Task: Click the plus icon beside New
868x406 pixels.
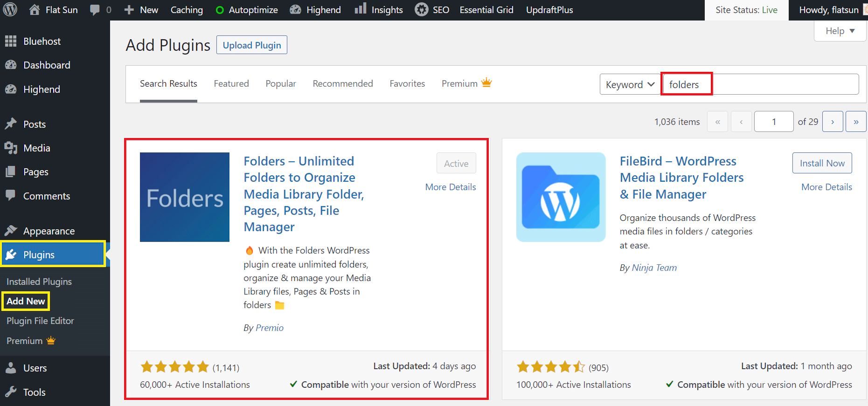Action: click(x=129, y=10)
